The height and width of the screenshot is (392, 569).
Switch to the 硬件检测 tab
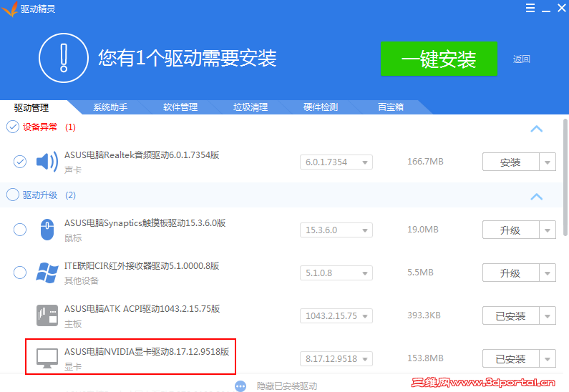(321, 107)
